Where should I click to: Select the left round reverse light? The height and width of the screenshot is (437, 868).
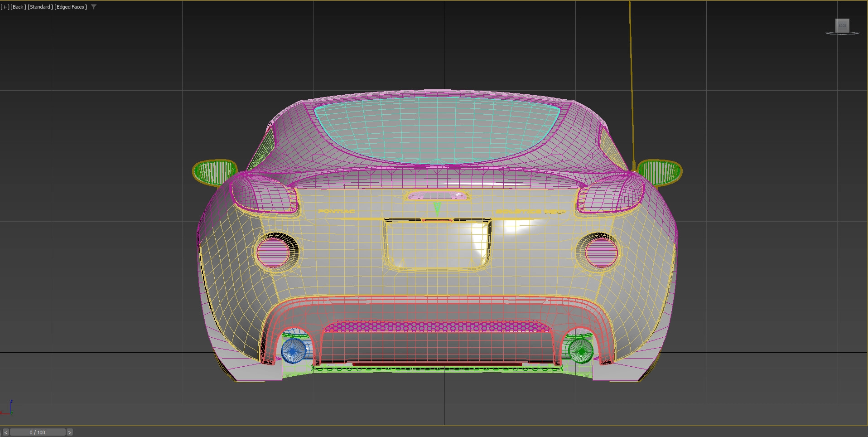pyautogui.click(x=273, y=252)
